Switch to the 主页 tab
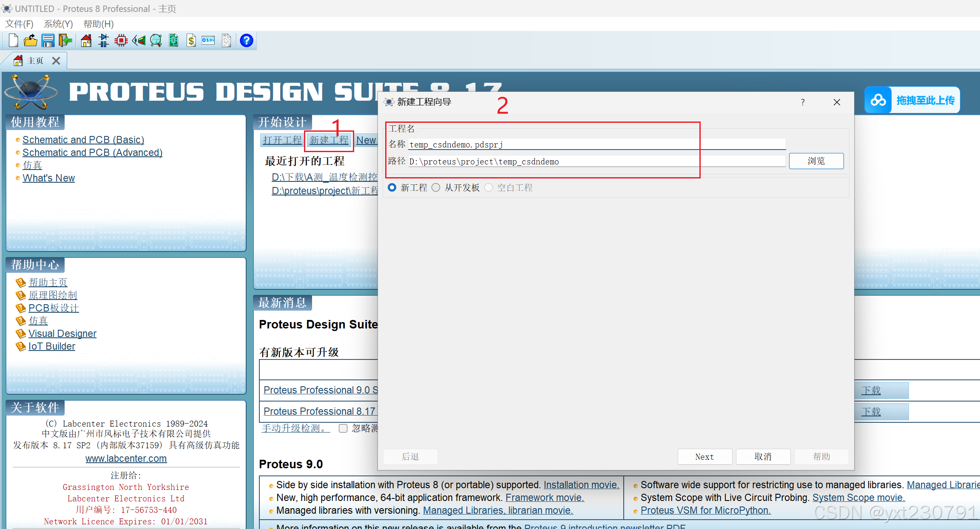980x529 pixels. pyautogui.click(x=35, y=61)
